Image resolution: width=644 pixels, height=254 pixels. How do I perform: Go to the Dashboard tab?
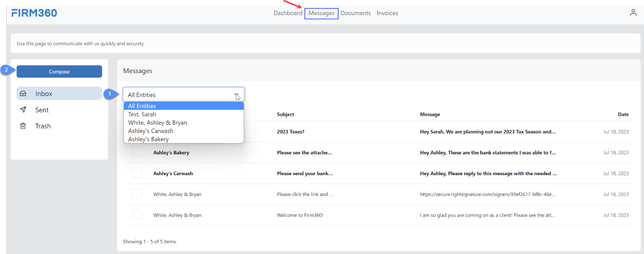click(288, 13)
